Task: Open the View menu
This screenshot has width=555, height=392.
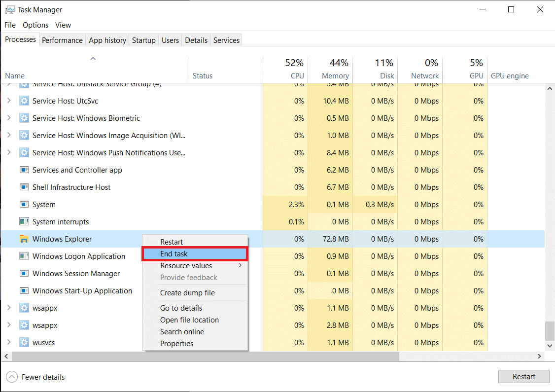Action: 63,25
